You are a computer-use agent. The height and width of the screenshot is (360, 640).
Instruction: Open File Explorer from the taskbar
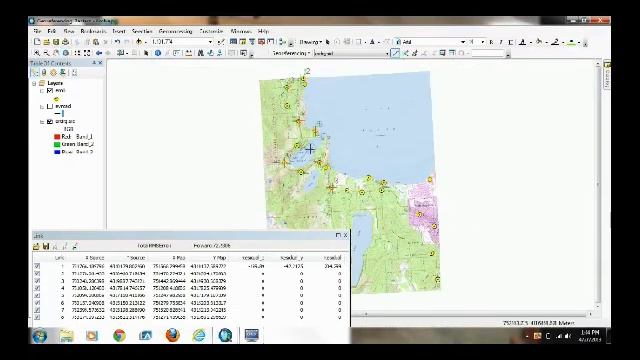pyautogui.click(x=66, y=336)
